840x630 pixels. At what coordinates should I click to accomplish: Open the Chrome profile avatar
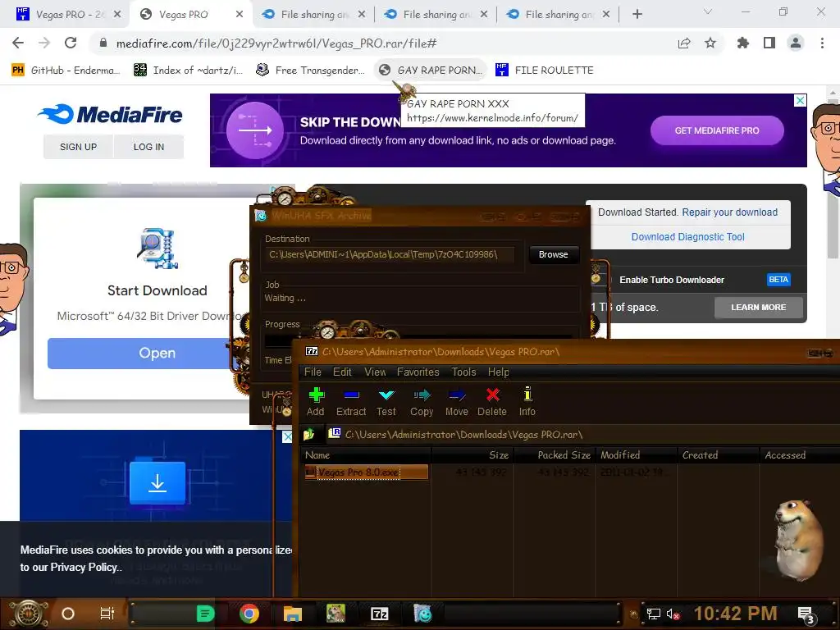click(796, 43)
